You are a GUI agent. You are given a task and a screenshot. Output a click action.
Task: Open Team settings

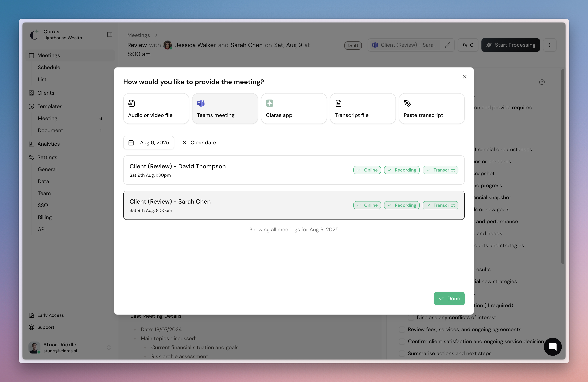(x=44, y=193)
